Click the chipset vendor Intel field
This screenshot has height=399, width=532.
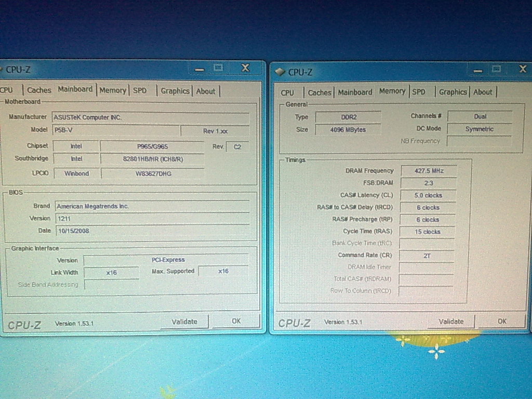tap(76, 146)
